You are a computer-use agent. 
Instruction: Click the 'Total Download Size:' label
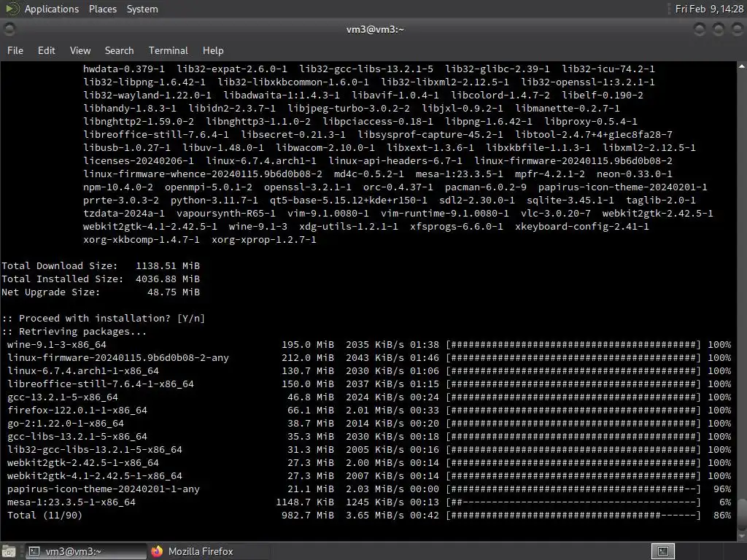click(x=60, y=265)
